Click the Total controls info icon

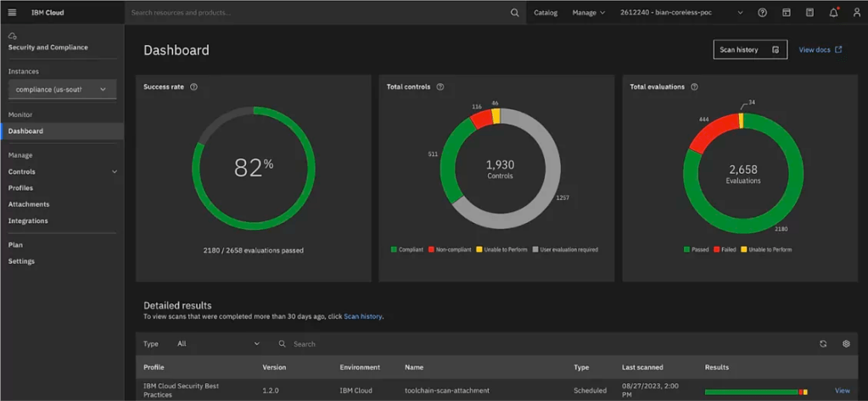point(440,87)
